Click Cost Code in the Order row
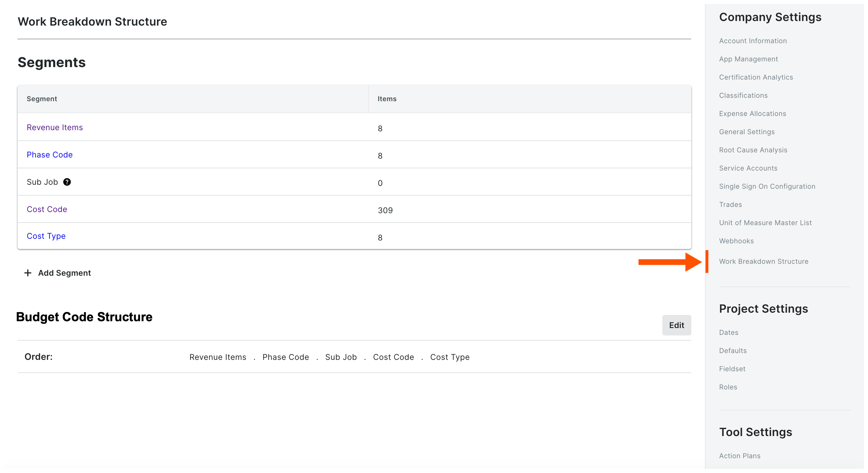The height and width of the screenshot is (473, 868). [x=394, y=357]
